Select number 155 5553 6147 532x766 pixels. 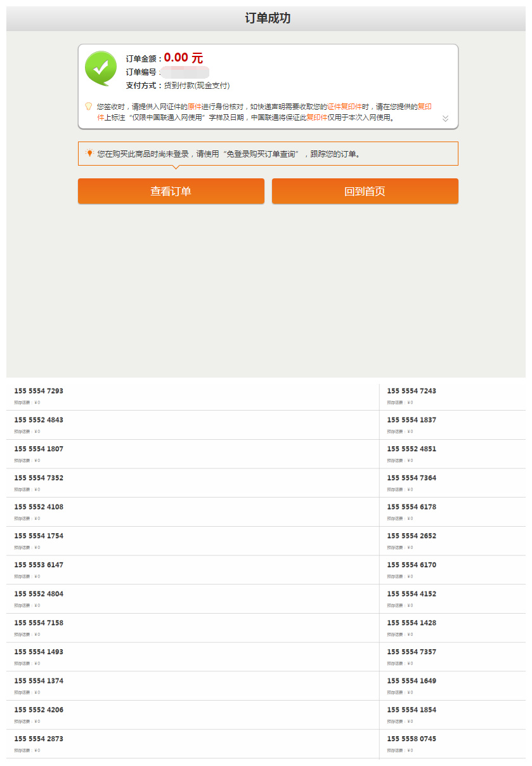point(39,565)
